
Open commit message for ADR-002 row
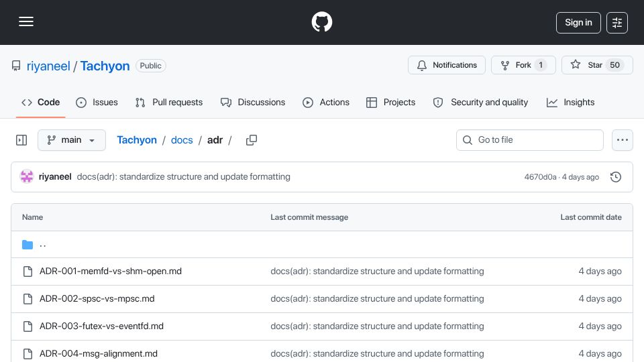point(377,299)
